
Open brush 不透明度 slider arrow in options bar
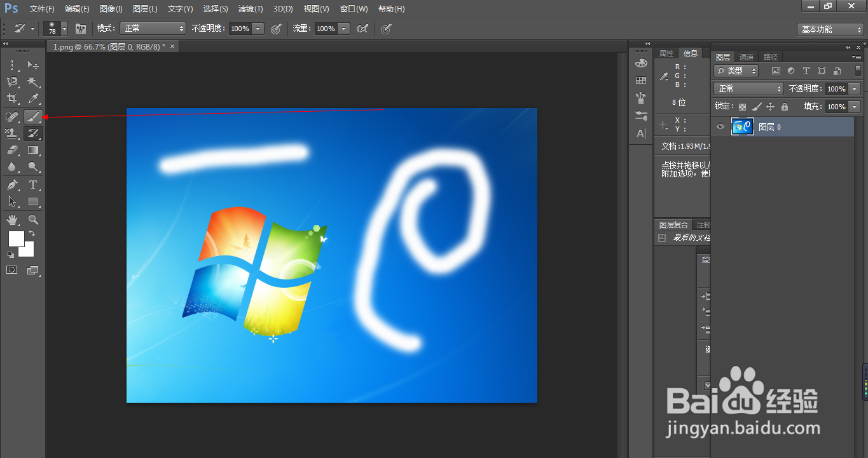[x=258, y=29]
